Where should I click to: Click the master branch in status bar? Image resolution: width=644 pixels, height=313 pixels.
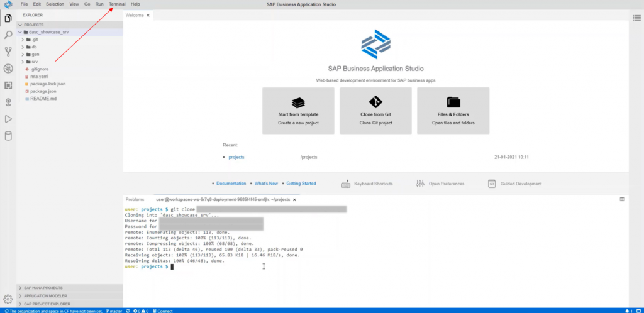pos(114,311)
